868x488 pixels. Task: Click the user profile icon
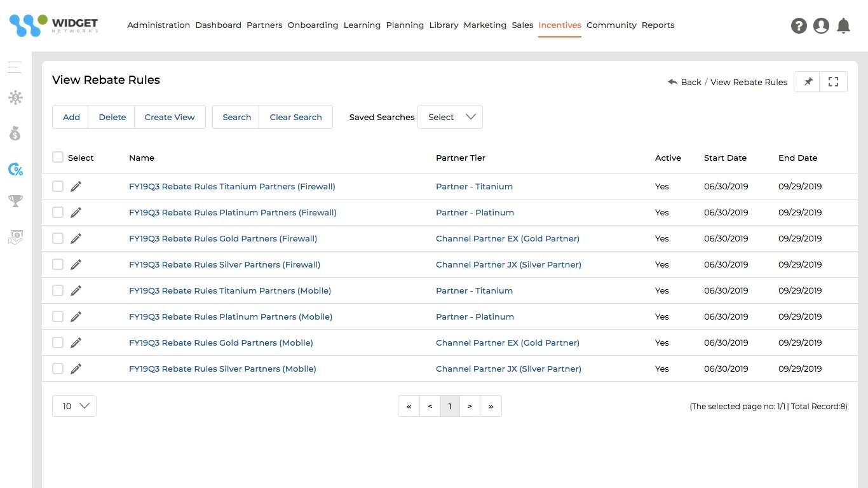(821, 25)
